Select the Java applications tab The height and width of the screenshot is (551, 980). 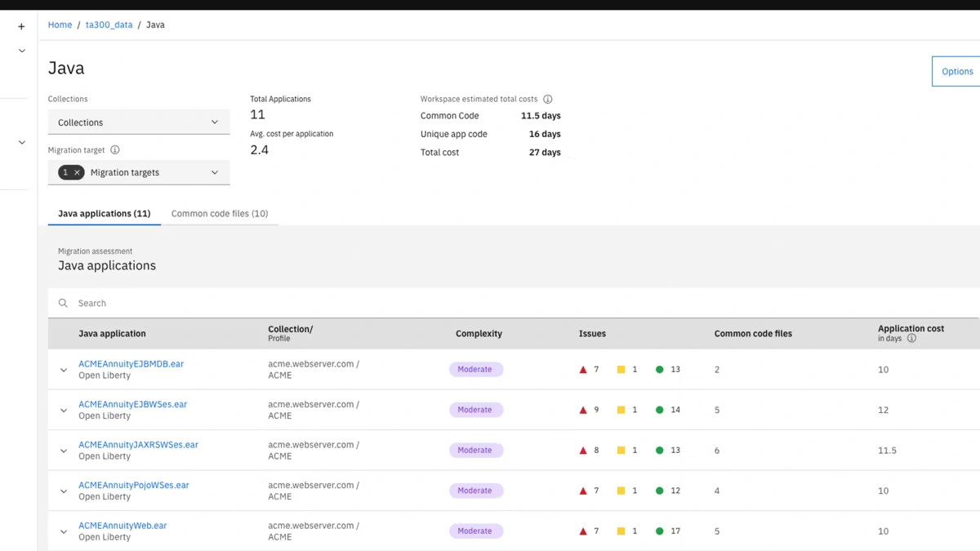(104, 213)
